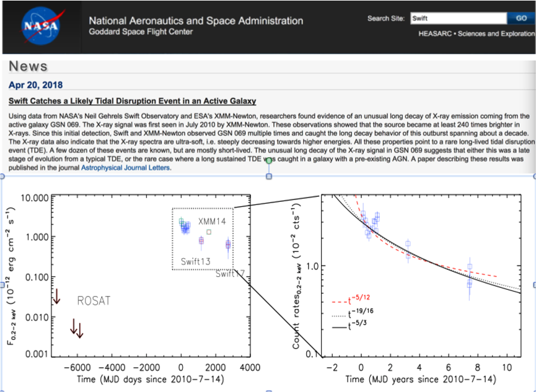Click the left chart's Time (MJD days since 2010-7-14) axis label
The image size is (536, 392).
(151, 380)
